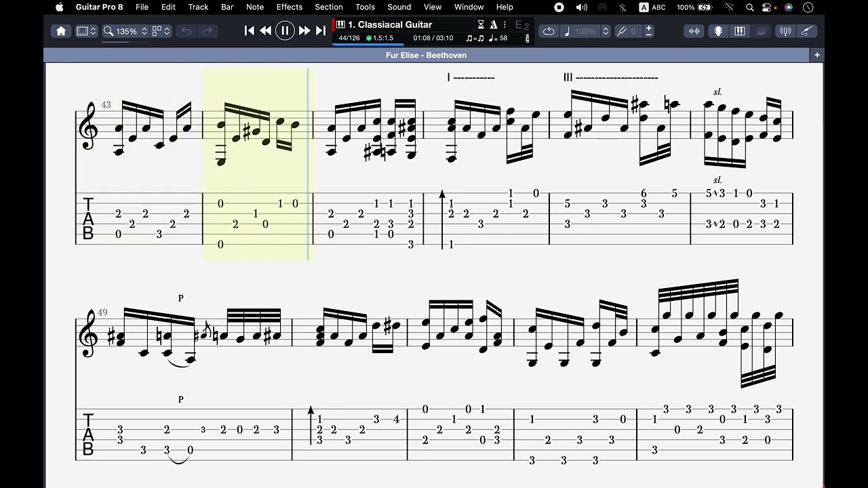Adjust the 135% zoom stepper arrows
868x488 pixels.
coord(144,31)
